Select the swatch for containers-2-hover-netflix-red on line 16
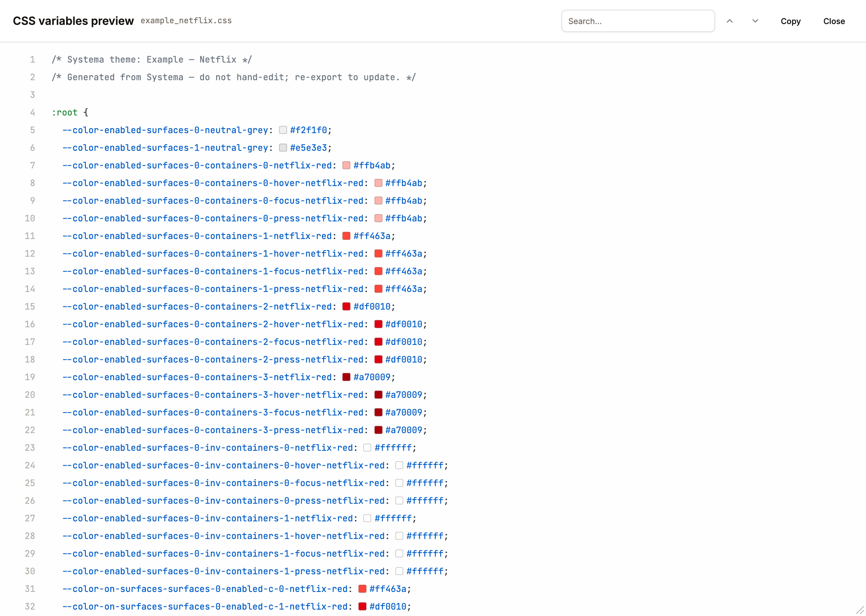The image size is (866, 616). (x=378, y=324)
